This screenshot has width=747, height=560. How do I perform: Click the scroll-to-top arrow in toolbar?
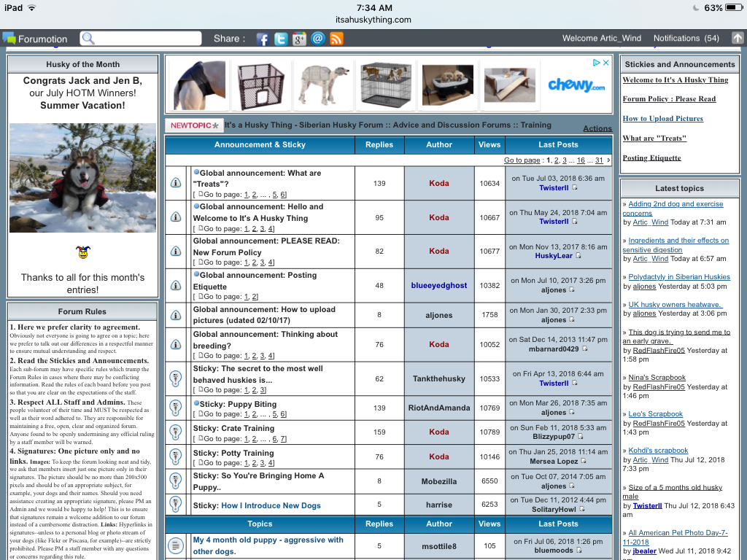tap(738, 38)
